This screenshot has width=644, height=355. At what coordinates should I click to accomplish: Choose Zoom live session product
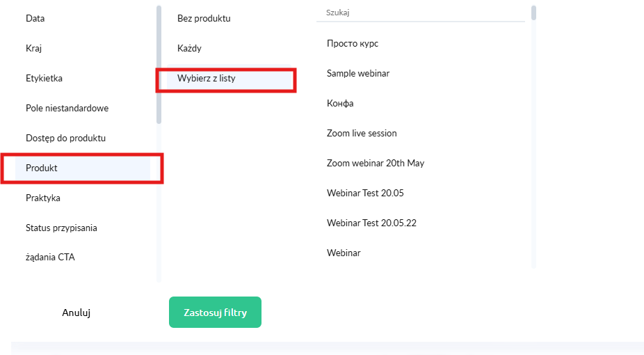click(362, 134)
